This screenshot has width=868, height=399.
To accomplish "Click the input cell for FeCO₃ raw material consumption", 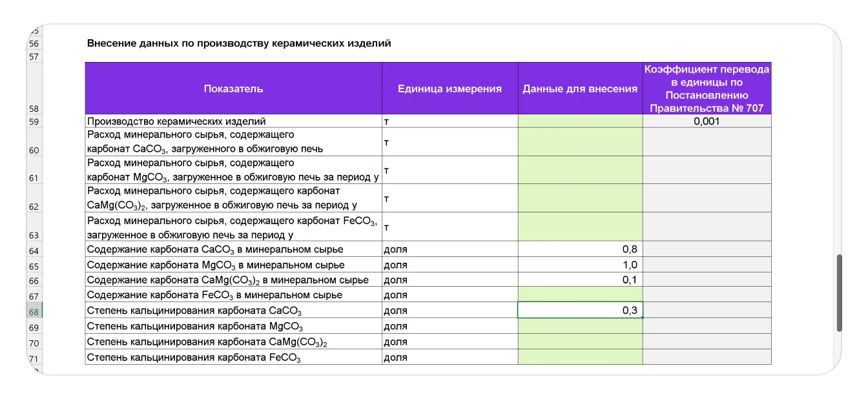I will (580, 227).
